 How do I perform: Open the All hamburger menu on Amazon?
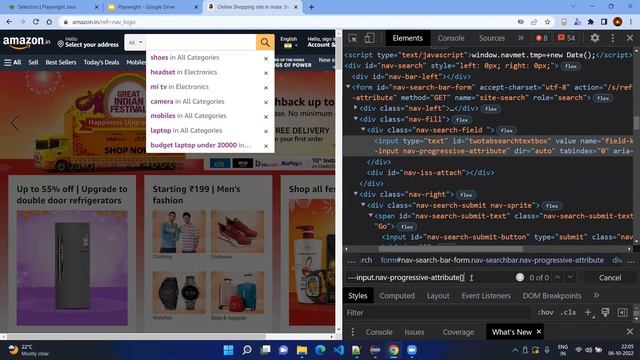click(13, 62)
